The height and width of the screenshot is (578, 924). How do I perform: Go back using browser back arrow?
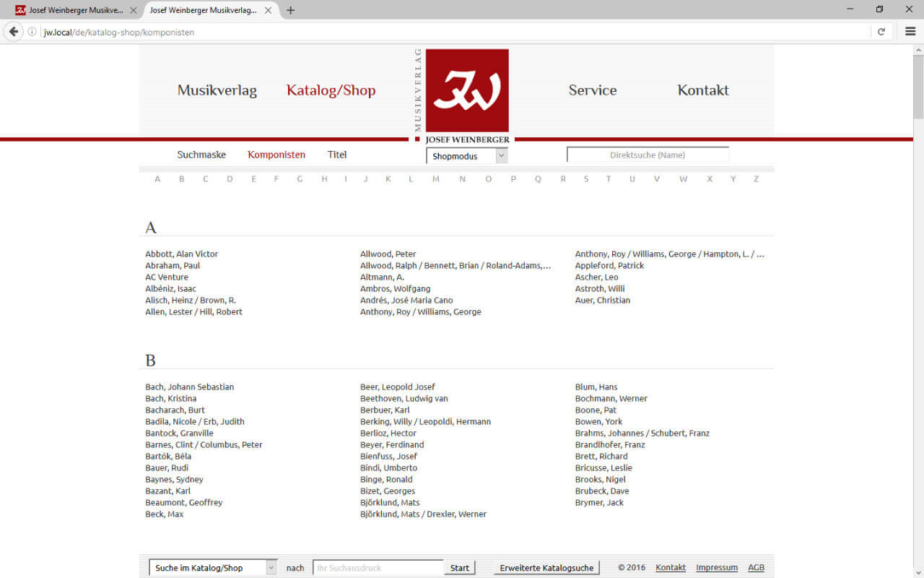coord(13,32)
